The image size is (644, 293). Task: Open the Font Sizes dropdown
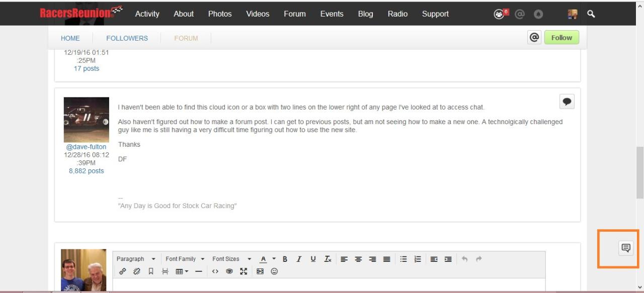tap(231, 259)
